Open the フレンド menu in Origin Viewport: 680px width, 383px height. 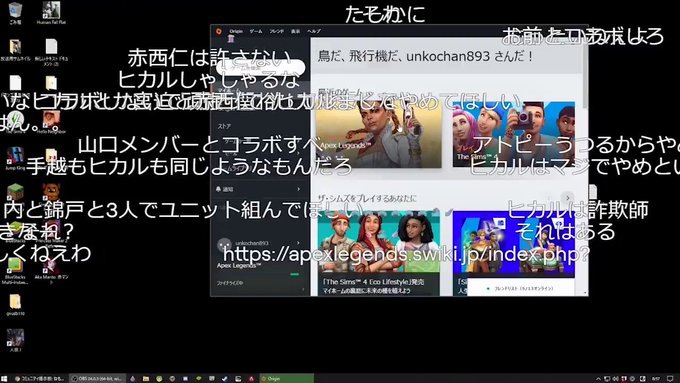[276, 31]
